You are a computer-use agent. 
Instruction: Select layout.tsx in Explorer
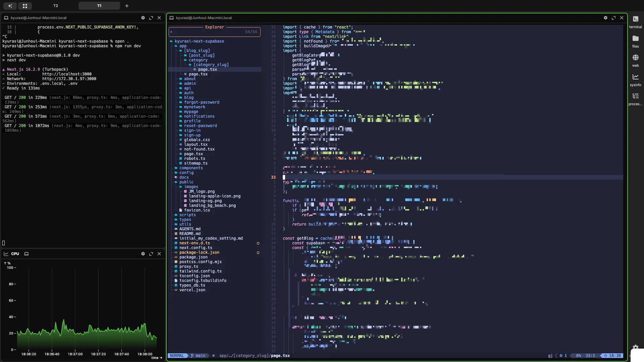(196, 144)
